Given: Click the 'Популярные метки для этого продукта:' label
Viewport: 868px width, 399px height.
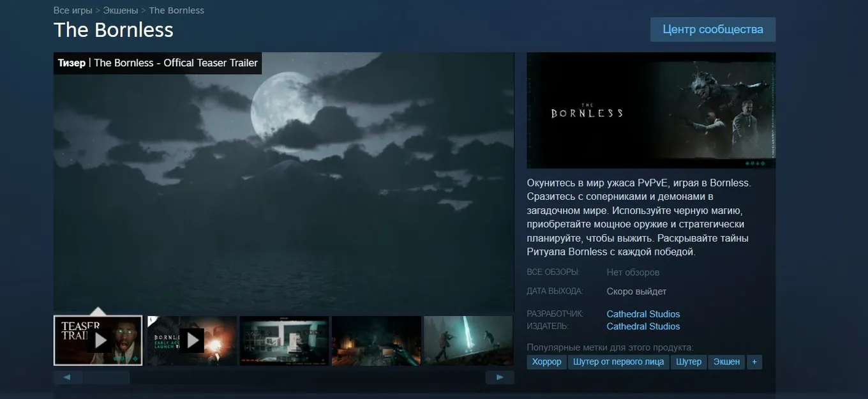Looking at the screenshot, I should (x=610, y=348).
